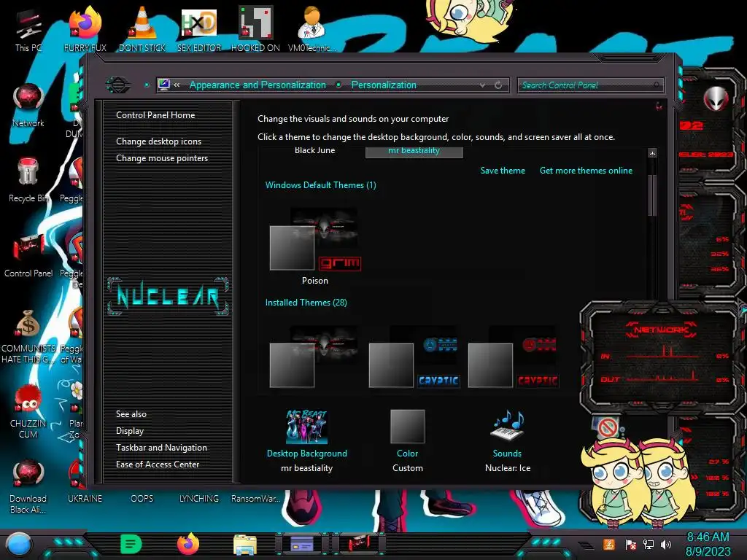Open the Download Black Ali desktop icon
Viewport: 747px width, 560px height.
pos(28,486)
